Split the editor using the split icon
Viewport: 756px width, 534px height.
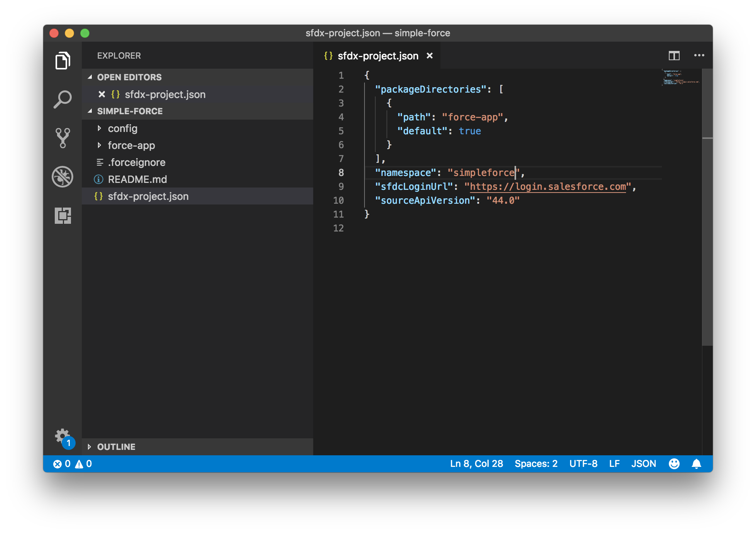click(x=674, y=56)
